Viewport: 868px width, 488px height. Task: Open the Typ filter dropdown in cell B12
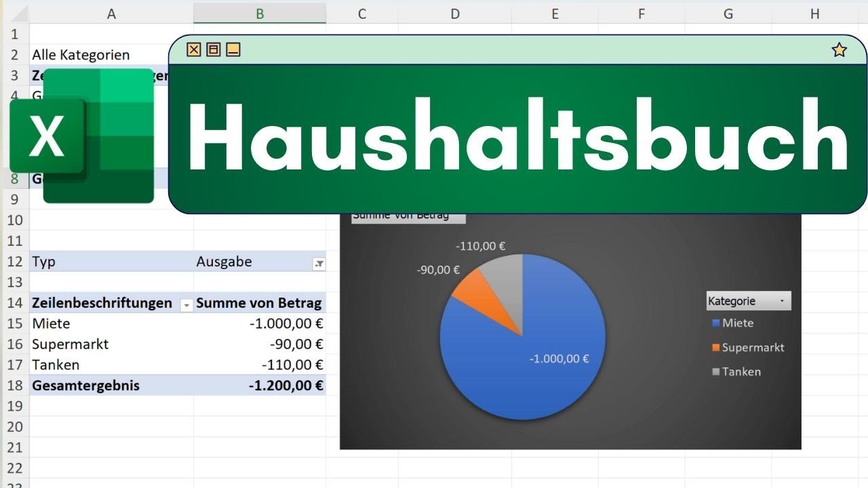pyautogui.click(x=319, y=264)
